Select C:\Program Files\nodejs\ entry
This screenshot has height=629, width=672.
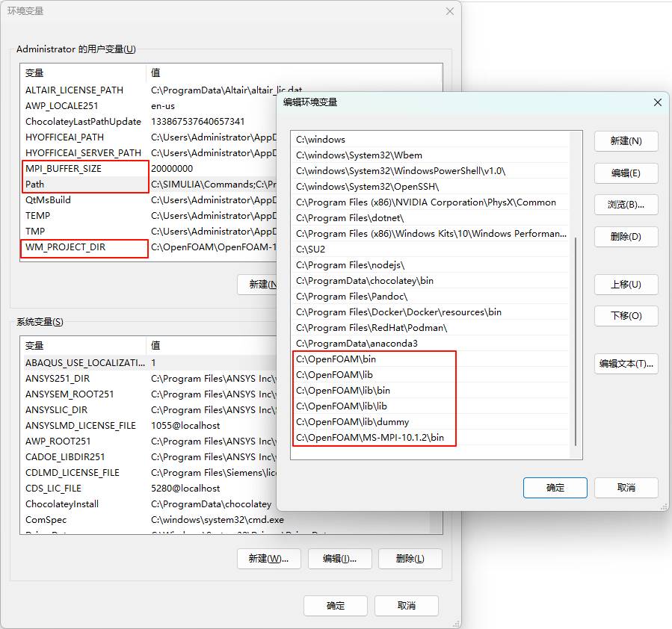tap(431, 265)
